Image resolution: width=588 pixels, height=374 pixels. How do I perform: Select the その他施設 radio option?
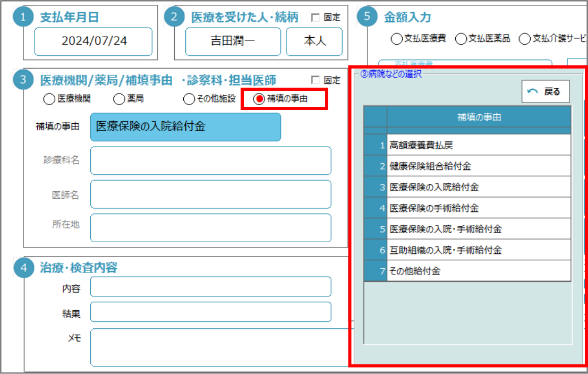(189, 99)
